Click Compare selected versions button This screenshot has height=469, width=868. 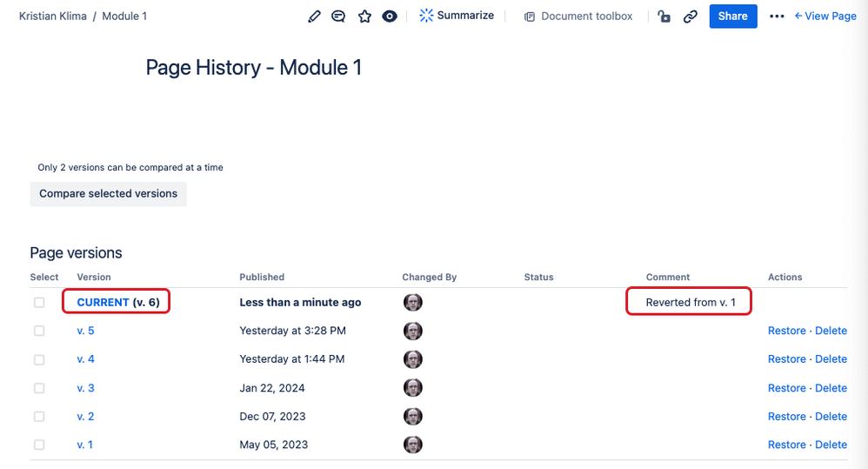point(108,194)
